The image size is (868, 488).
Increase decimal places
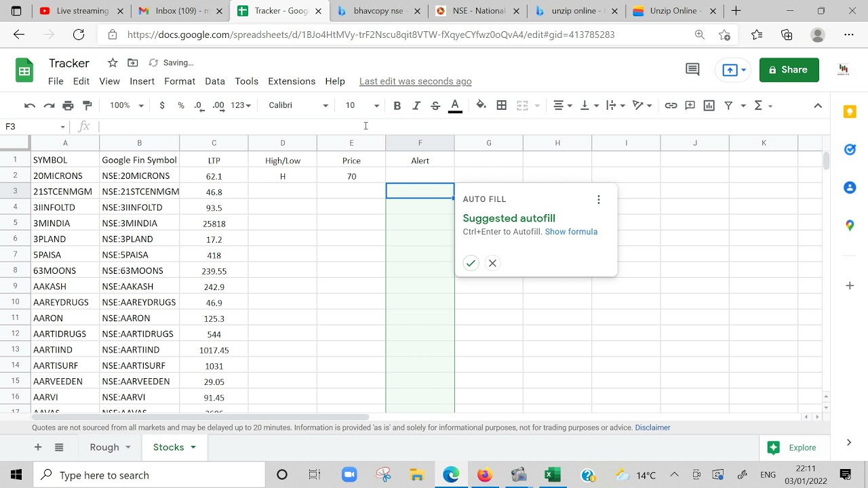[218, 106]
